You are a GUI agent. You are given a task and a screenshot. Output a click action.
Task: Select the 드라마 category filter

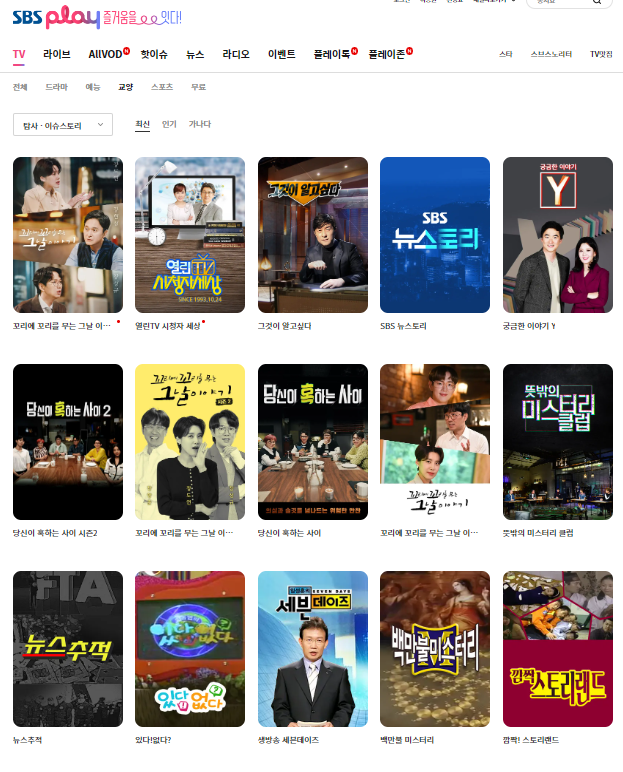click(x=56, y=87)
